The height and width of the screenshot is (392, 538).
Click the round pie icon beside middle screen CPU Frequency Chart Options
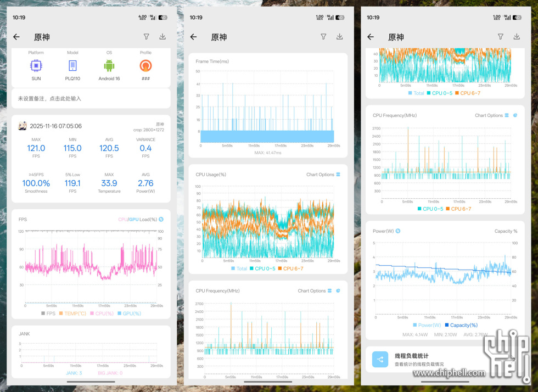click(x=338, y=291)
